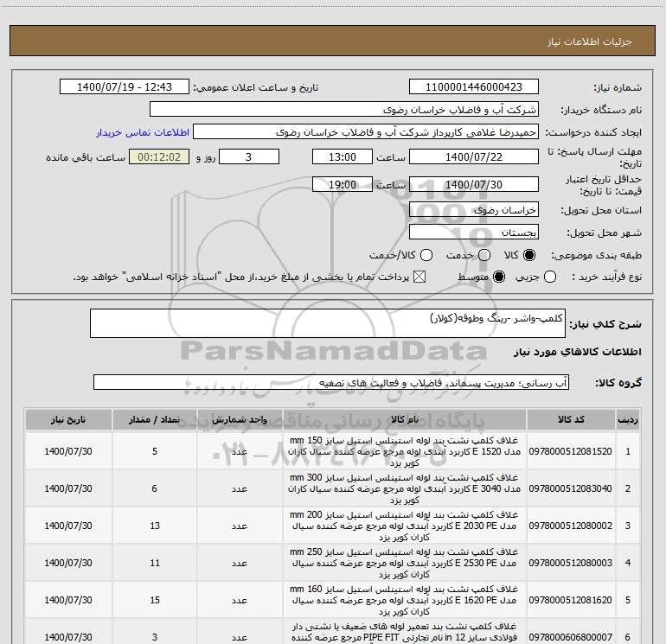Choose the جزیی purchase type radio
This screenshot has height=644, width=666.
tap(549, 277)
